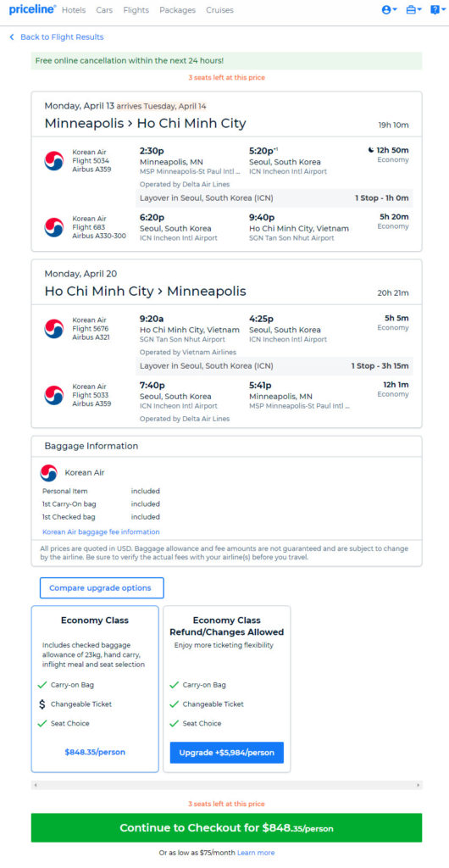Open the account profile icon menu

(x=390, y=10)
